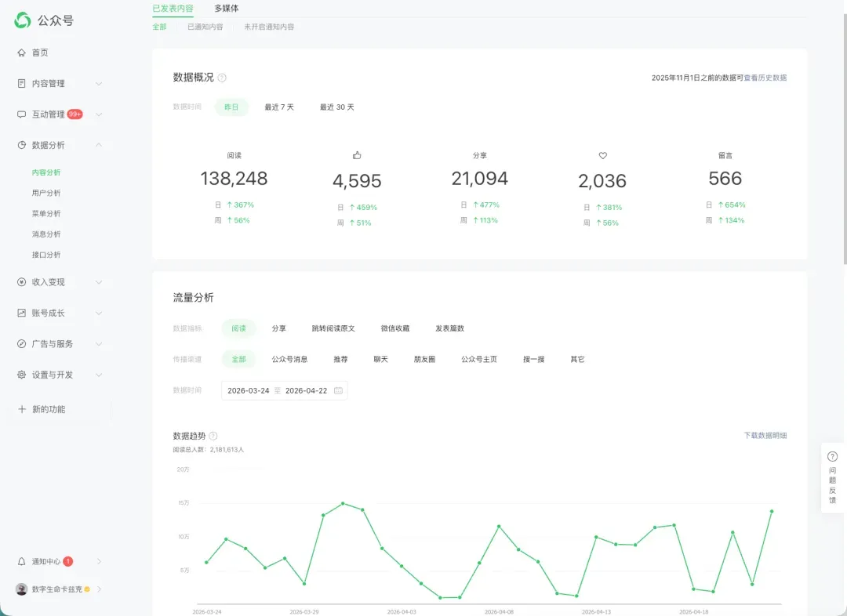The image size is (847, 616).
Task: Open calendar icon in date range field
Action: [x=338, y=390]
